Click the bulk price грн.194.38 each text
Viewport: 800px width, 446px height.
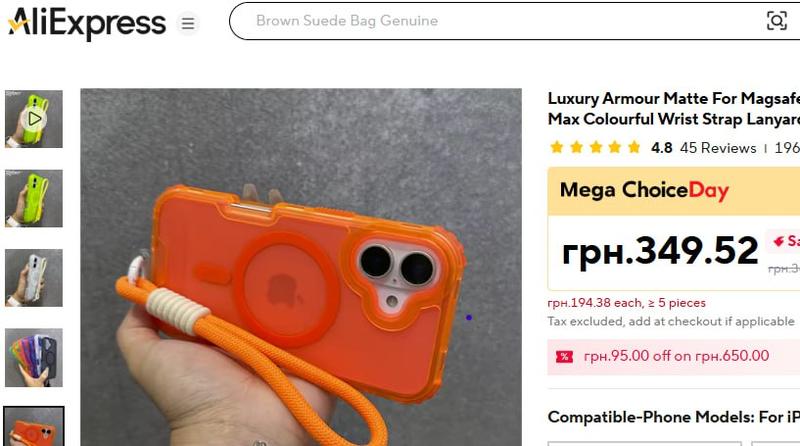(626, 303)
